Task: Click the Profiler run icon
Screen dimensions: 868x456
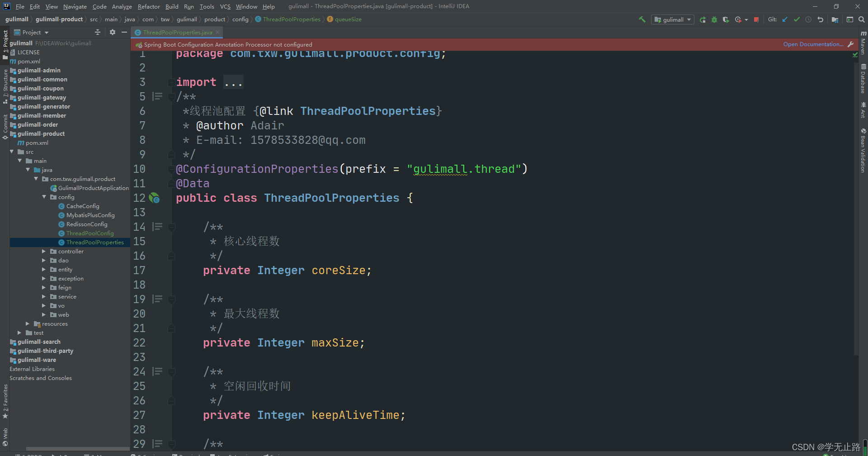Action: tap(738, 19)
